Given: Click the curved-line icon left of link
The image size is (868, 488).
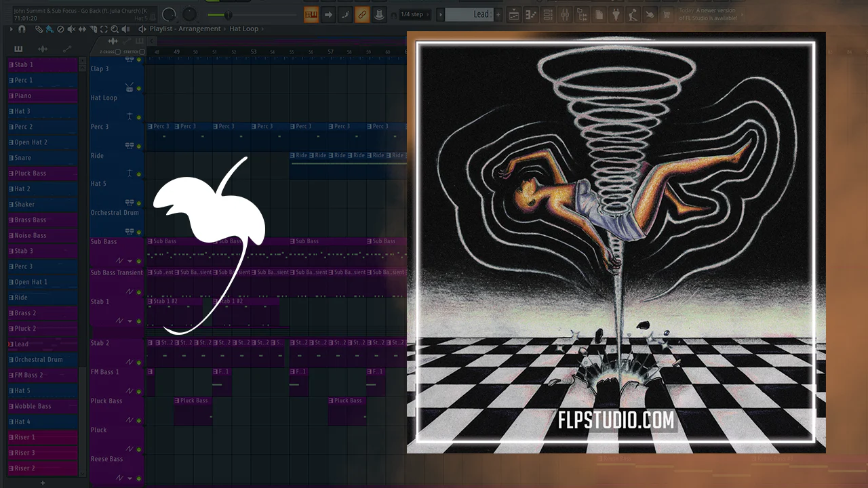Looking at the screenshot, I should (x=346, y=14).
